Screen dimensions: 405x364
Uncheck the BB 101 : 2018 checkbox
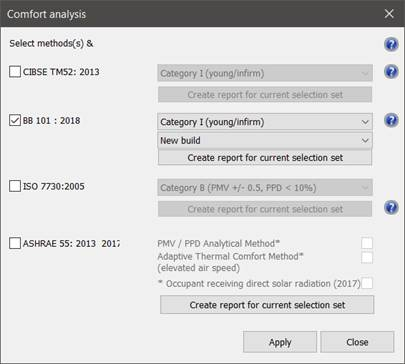tap(15, 120)
